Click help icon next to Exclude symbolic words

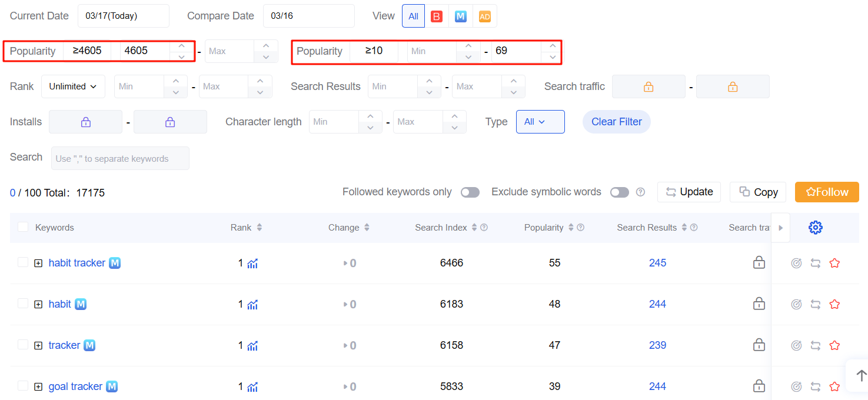coord(641,192)
